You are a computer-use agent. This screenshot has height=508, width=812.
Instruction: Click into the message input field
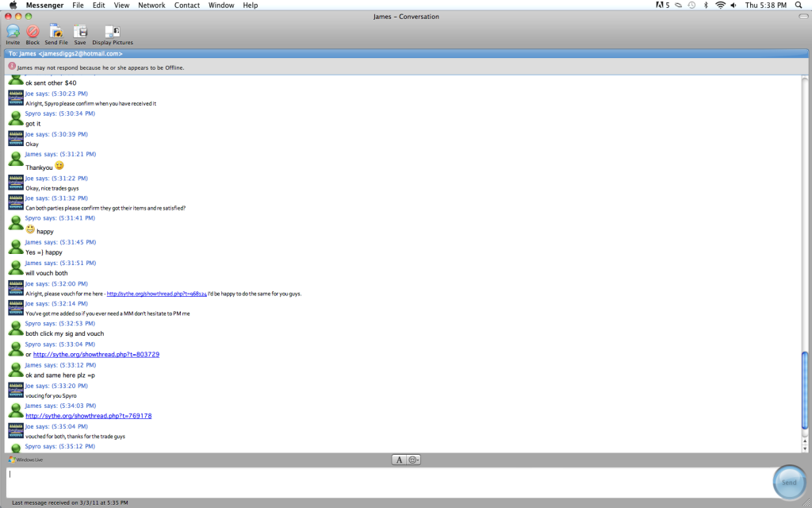tap(389, 482)
